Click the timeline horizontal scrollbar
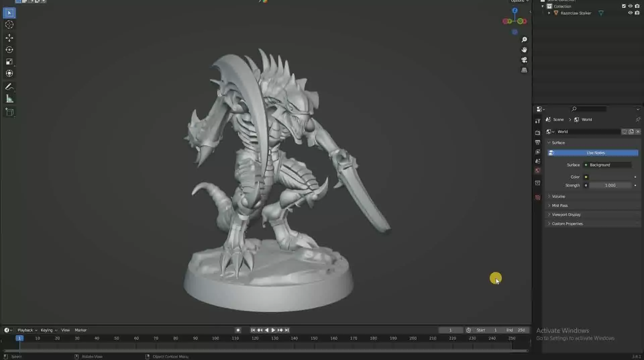Viewport: 644px width, 360px height. [x=265, y=351]
